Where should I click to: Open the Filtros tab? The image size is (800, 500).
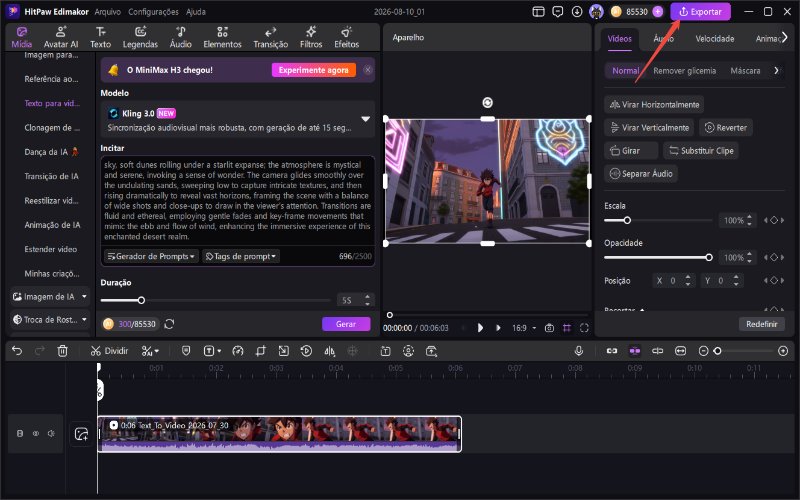click(311, 37)
